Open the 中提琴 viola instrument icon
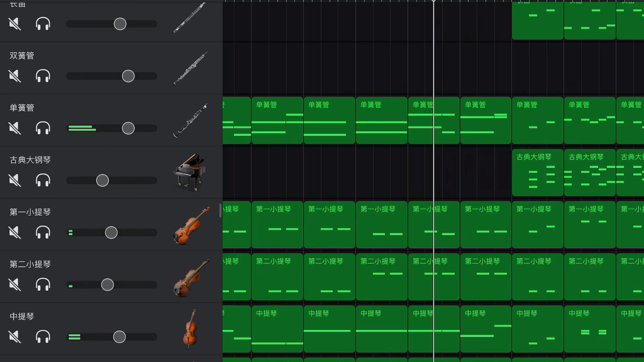644x362 pixels. (x=191, y=329)
